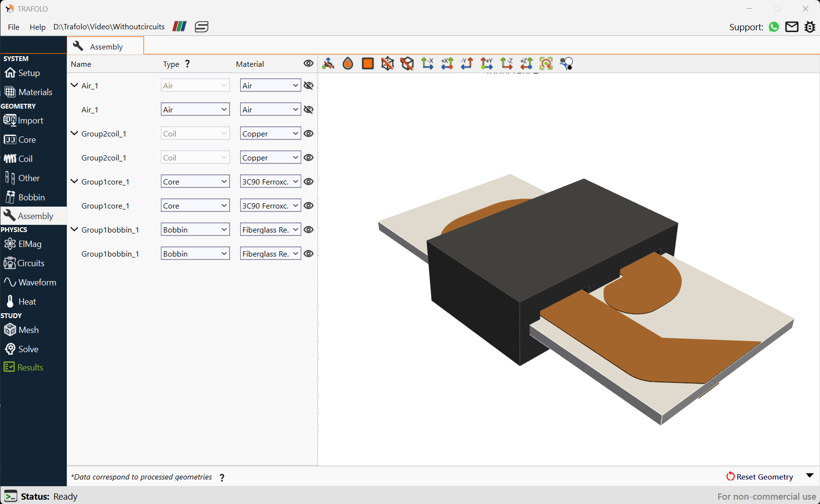Set view direction to +Y

tap(487, 63)
